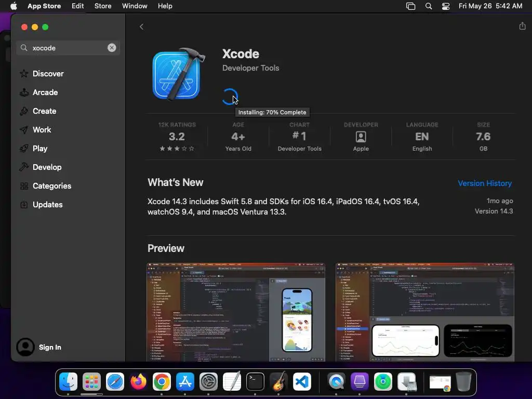The width and height of the screenshot is (532, 399).
Task: Click the Apple developer icon
Action: point(361,137)
